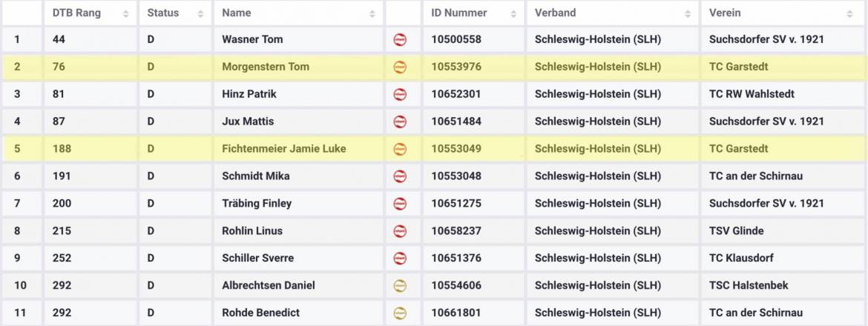Click the red badge icon beside Schmidt Mika
Image resolution: width=868 pixels, height=326 pixels.
pos(400,176)
